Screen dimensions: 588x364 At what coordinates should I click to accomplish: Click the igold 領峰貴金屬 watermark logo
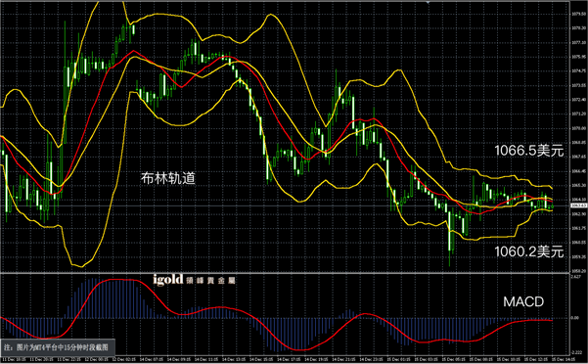(x=195, y=280)
